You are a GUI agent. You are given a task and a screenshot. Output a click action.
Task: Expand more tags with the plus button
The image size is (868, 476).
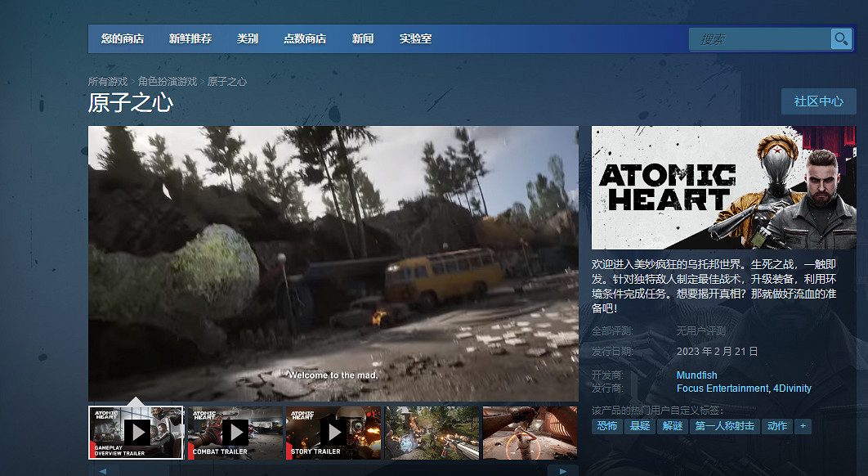[803, 426]
